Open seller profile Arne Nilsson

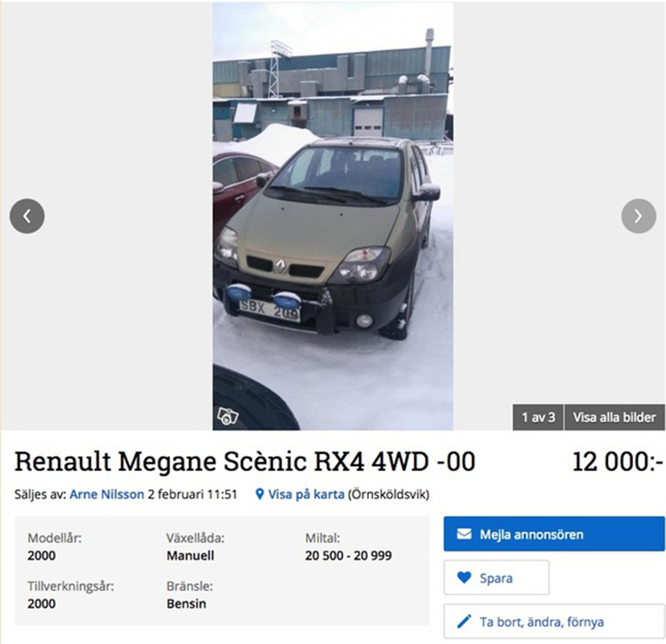click(107, 494)
